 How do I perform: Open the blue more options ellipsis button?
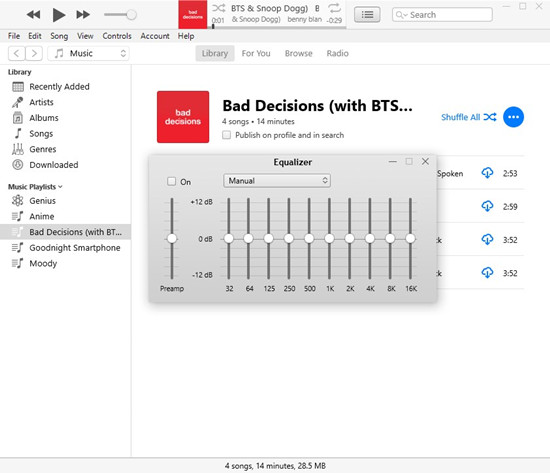point(514,117)
